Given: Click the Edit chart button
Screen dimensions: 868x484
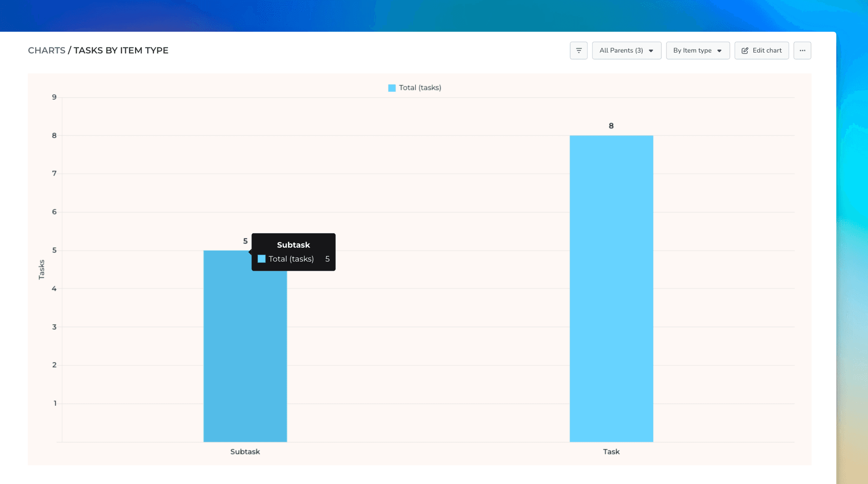Looking at the screenshot, I should 762,50.
